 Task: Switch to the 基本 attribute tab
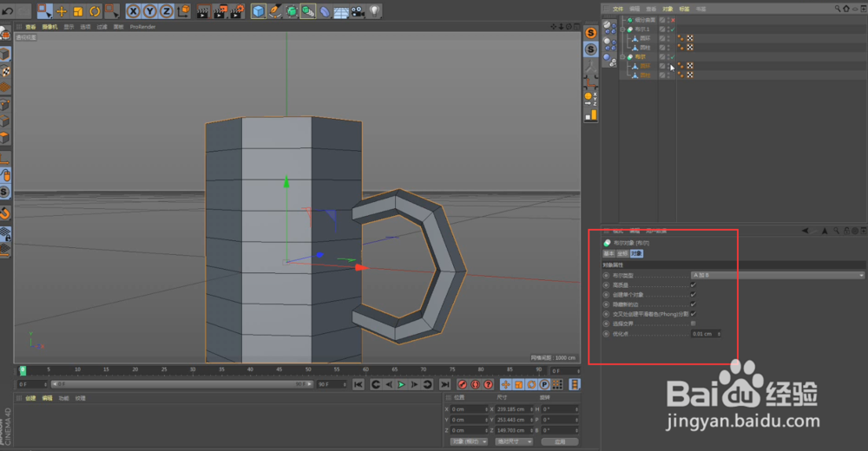(608, 253)
